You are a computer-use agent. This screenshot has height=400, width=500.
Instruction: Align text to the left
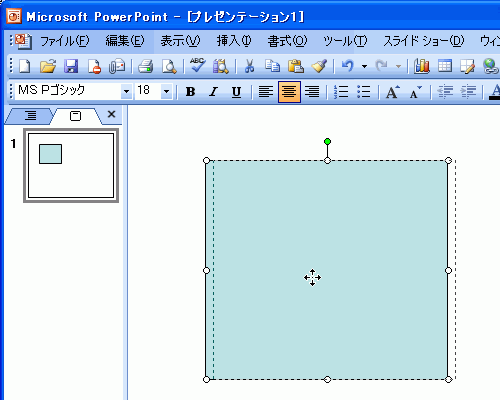pyautogui.click(x=266, y=92)
